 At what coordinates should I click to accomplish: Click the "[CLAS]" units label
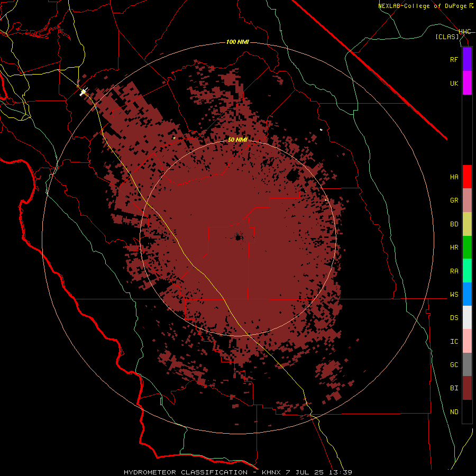pyautogui.click(x=447, y=37)
